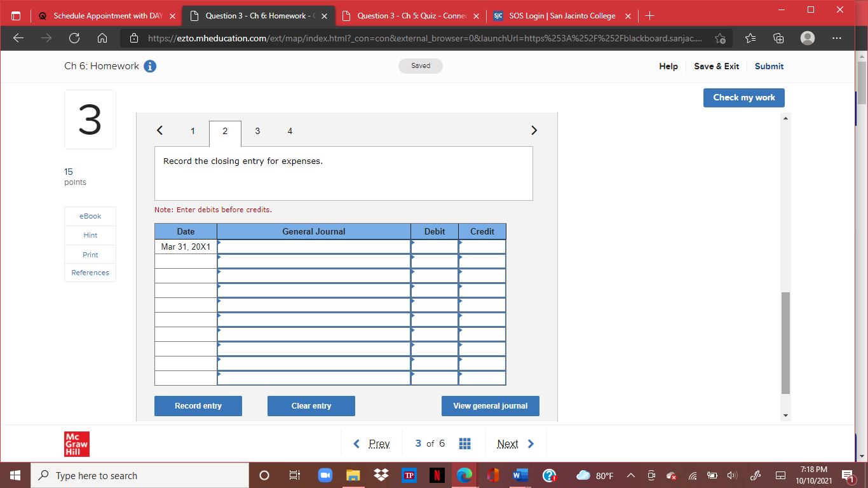Click the Credit input on the Mar 31 row
The image size is (868, 488).
click(x=482, y=246)
